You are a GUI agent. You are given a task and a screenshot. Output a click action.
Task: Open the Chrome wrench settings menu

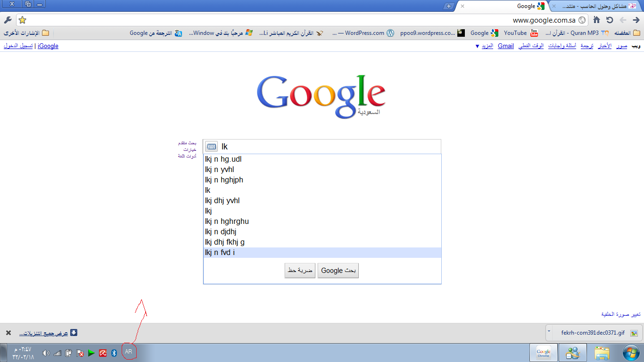(8, 20)
